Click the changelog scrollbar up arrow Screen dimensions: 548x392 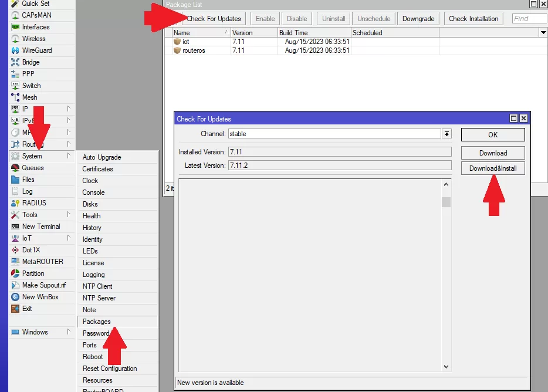(x=446, y=184)
